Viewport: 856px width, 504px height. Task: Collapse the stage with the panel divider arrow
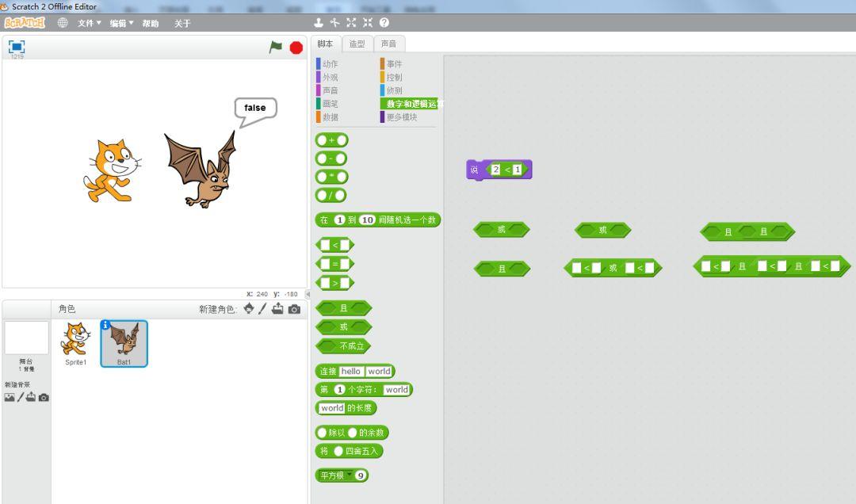[x=308, y=294]
